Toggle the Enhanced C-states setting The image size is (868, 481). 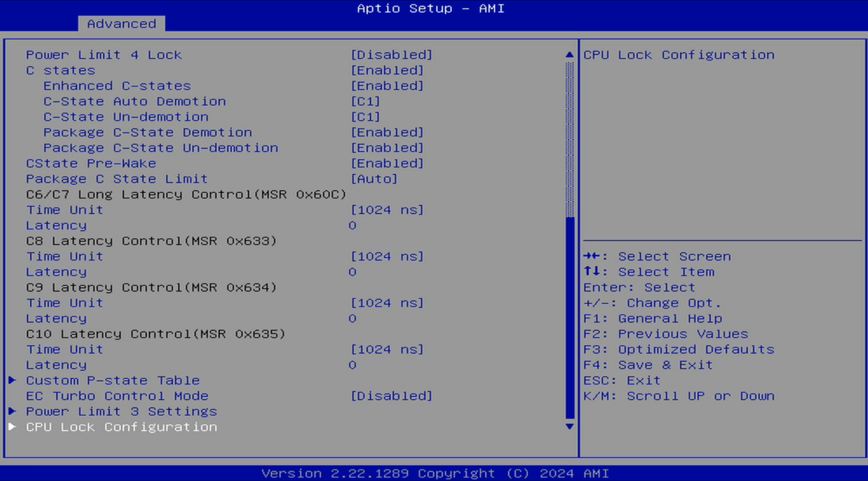(387, 86)
